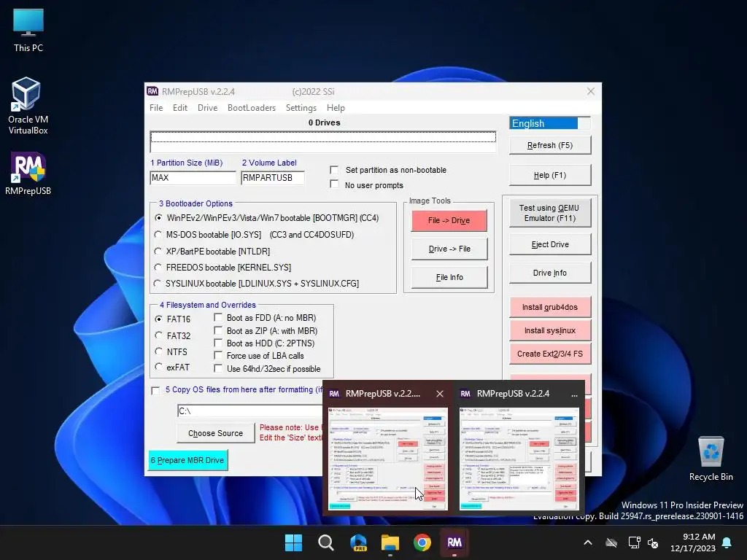Select SYSLINUX bootable option
747x560 pixels.
click(x=158, y=284)
